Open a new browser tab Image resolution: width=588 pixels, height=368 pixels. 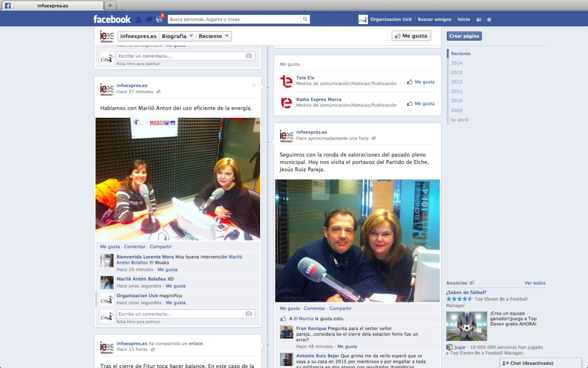pos(110,5)
